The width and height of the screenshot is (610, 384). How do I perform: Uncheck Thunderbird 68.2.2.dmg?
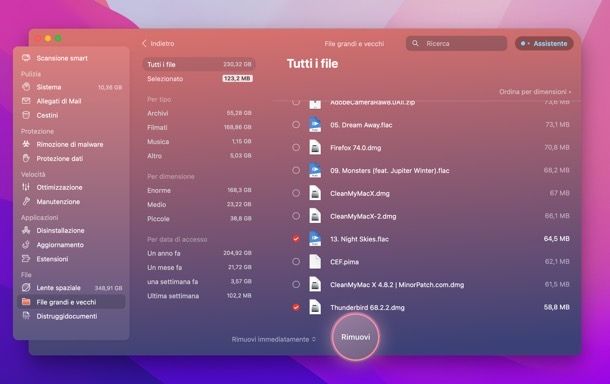click(296, 307)
